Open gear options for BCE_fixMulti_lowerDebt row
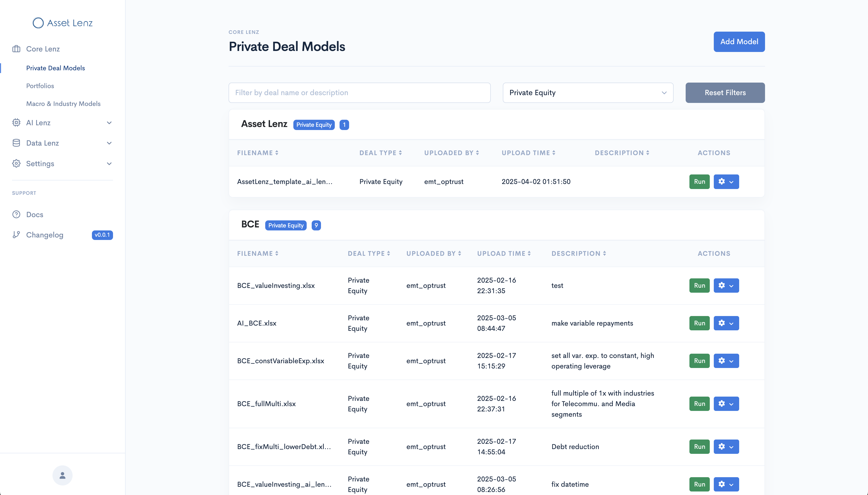 (x=726, y=447)
